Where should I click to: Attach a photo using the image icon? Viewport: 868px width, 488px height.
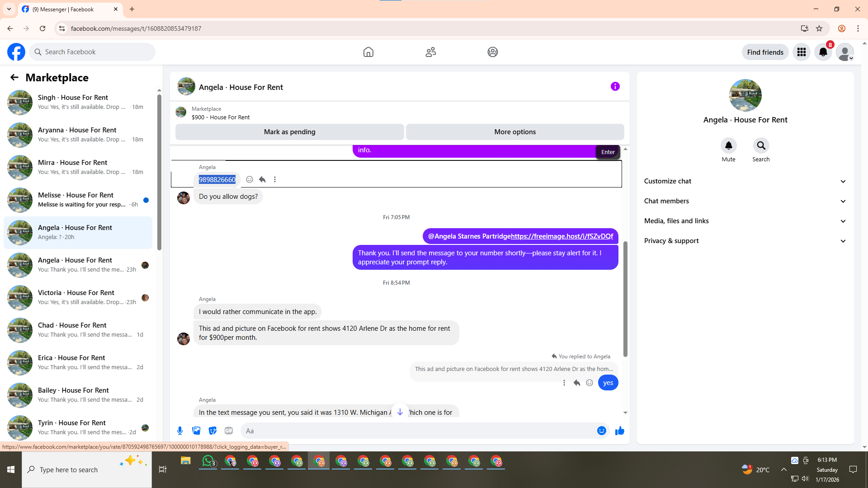click(196, 431)
